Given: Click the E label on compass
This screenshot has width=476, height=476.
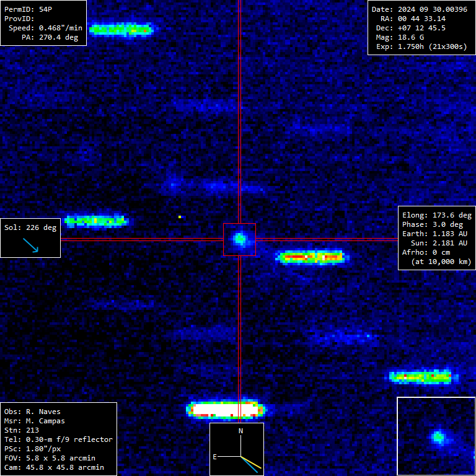Looking at the screenshot, I should click(214, 457).
